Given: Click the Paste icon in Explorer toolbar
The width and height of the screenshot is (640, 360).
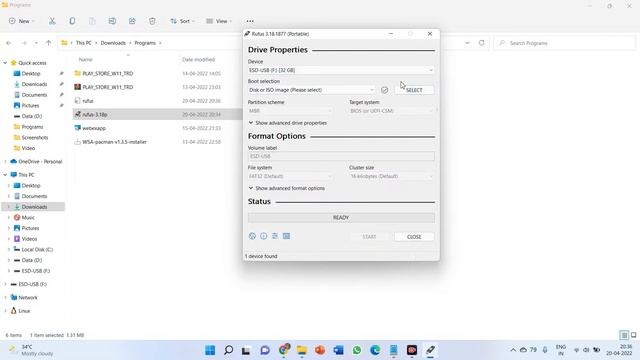Looking at the screenshot, I should click(x=92, y=21).
